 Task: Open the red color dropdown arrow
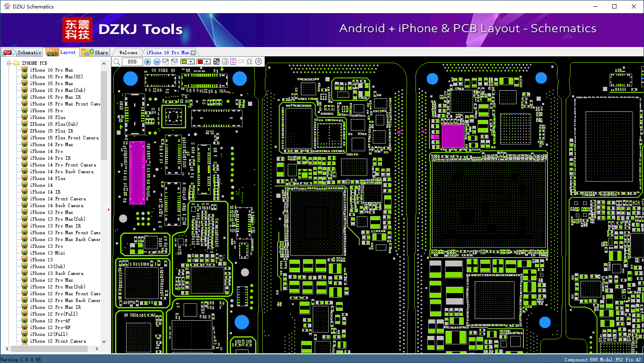pos(207,62)
